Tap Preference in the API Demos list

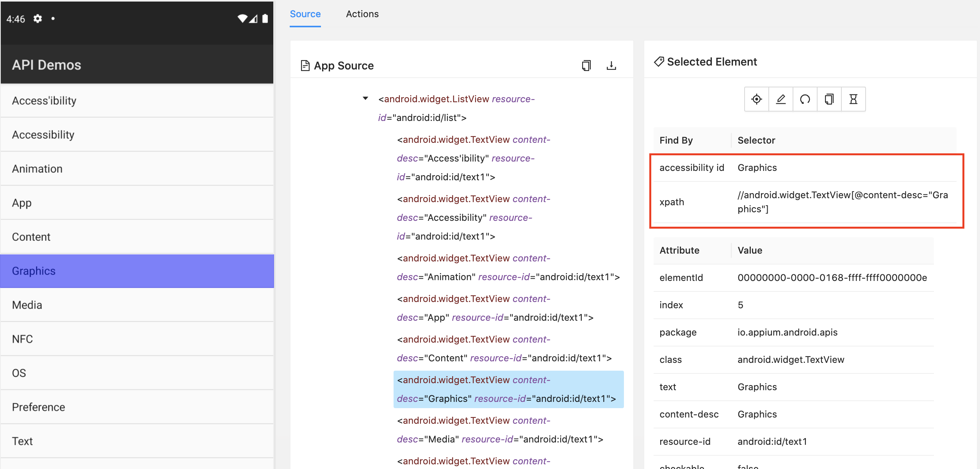click(x=39, y=407)
